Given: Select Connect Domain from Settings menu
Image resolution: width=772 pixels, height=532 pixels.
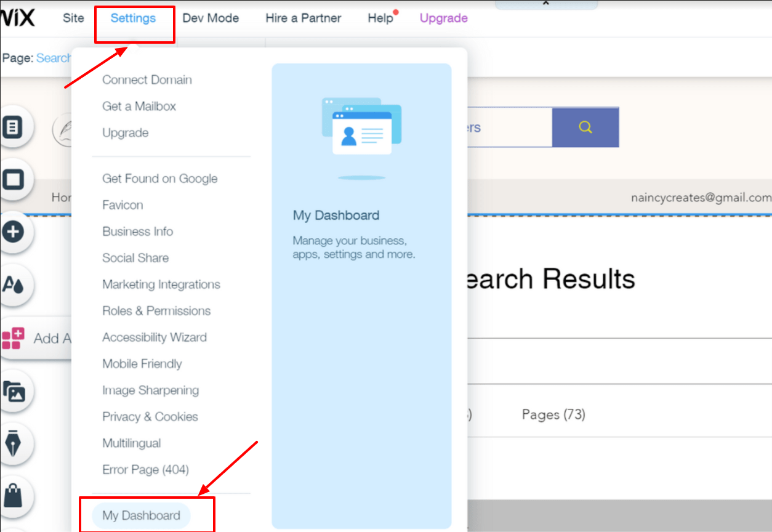Looking at the screenshot, I should 147,79.
